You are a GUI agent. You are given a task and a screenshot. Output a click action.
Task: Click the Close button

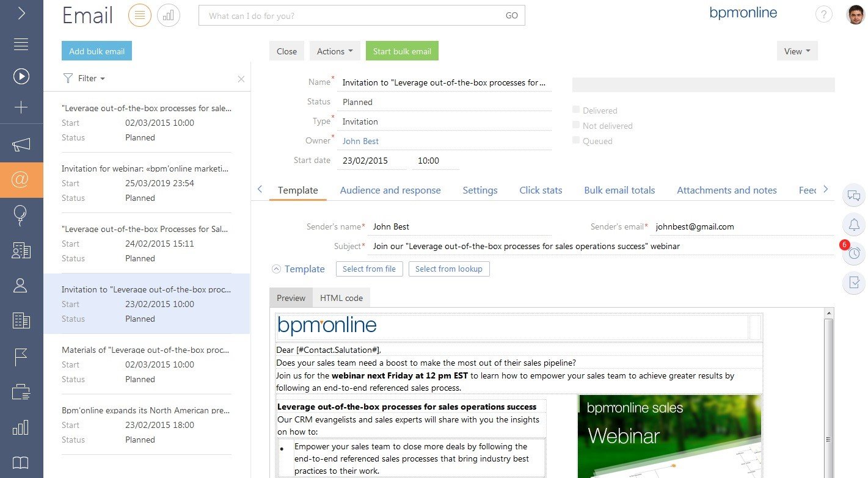pos(286,51)
